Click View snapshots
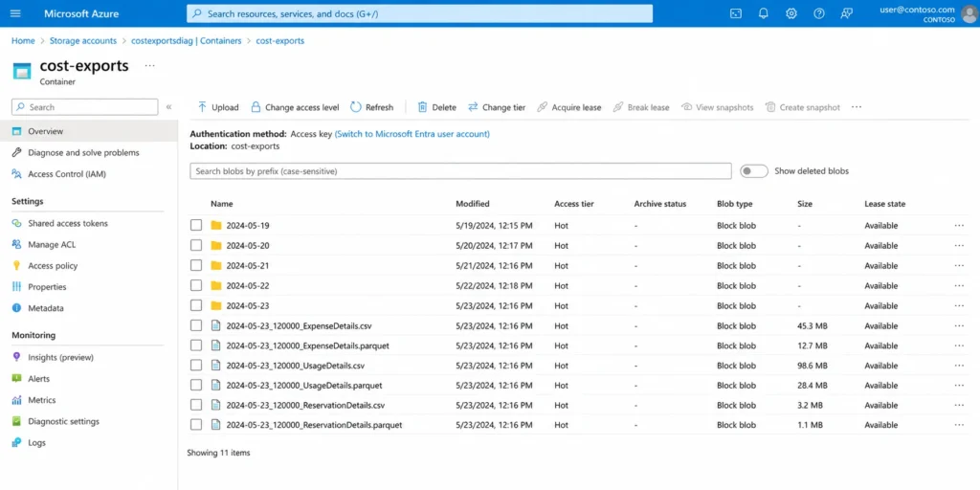Image resolution: width=980 pixels, height=490 pixels. tap(718, 107)
